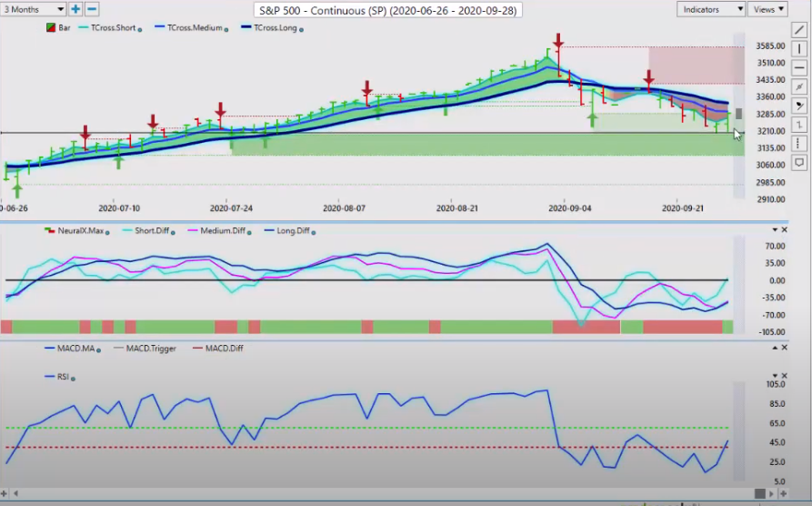Close the RSI indicator pane
The height and width of the screenshot is (506, 812).
pos(784,375)
